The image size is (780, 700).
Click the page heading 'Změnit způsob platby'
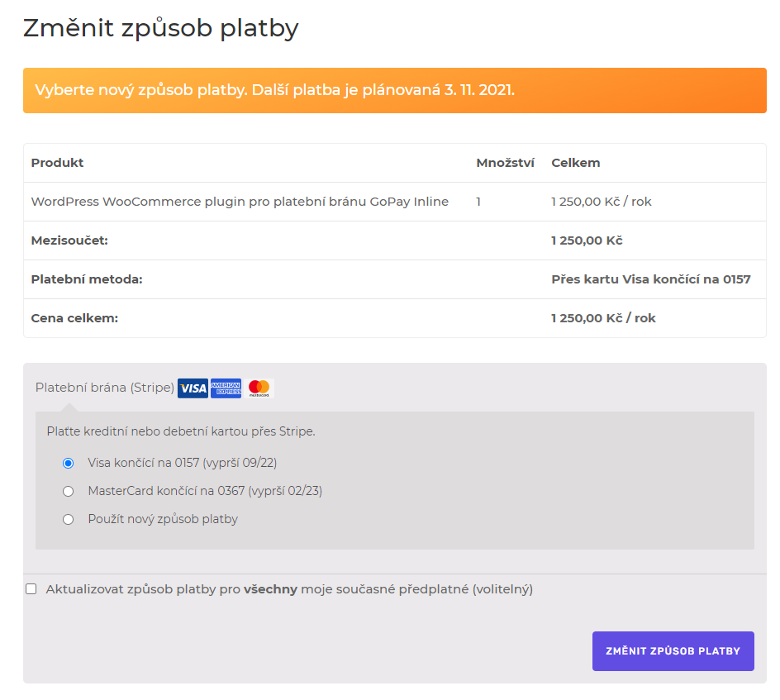[x=160, y=28]
